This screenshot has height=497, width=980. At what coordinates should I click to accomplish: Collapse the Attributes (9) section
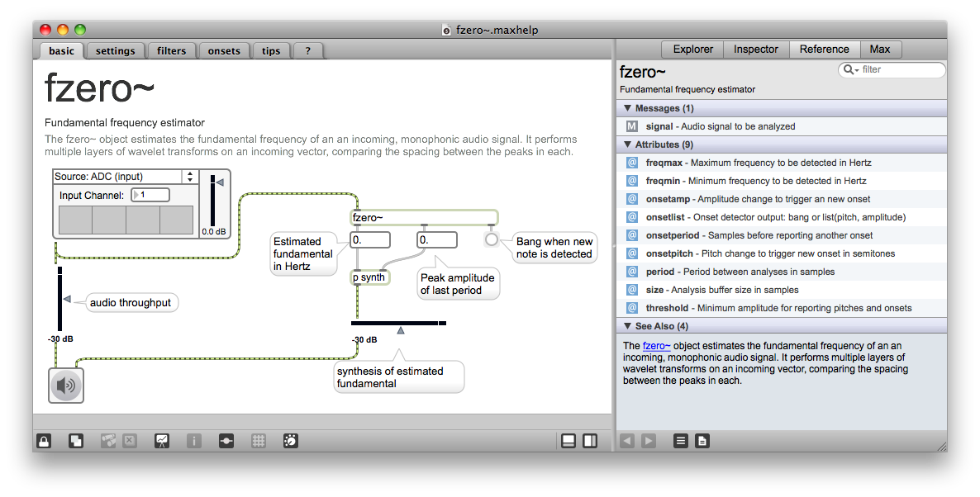tap(627, 144)
